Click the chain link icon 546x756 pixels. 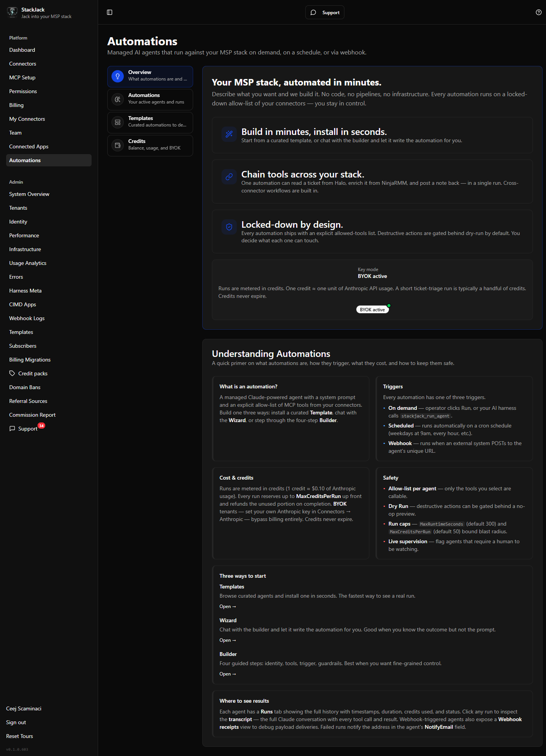(229, 177)
